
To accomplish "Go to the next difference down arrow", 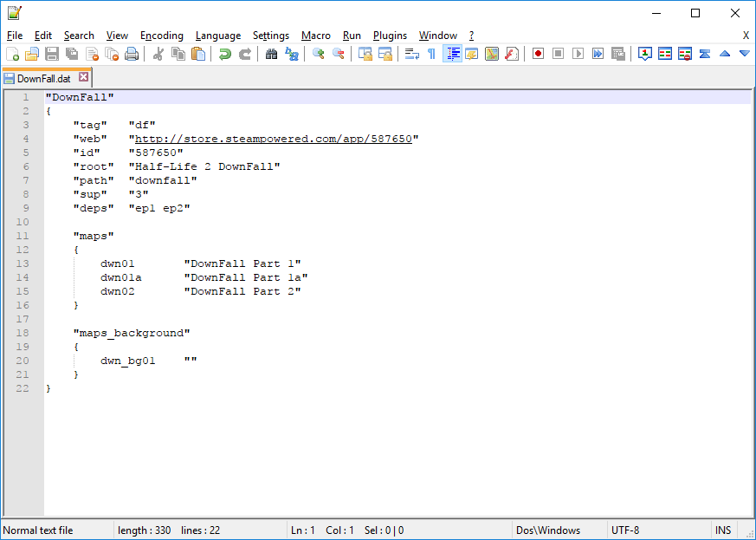I will [745, 54].
